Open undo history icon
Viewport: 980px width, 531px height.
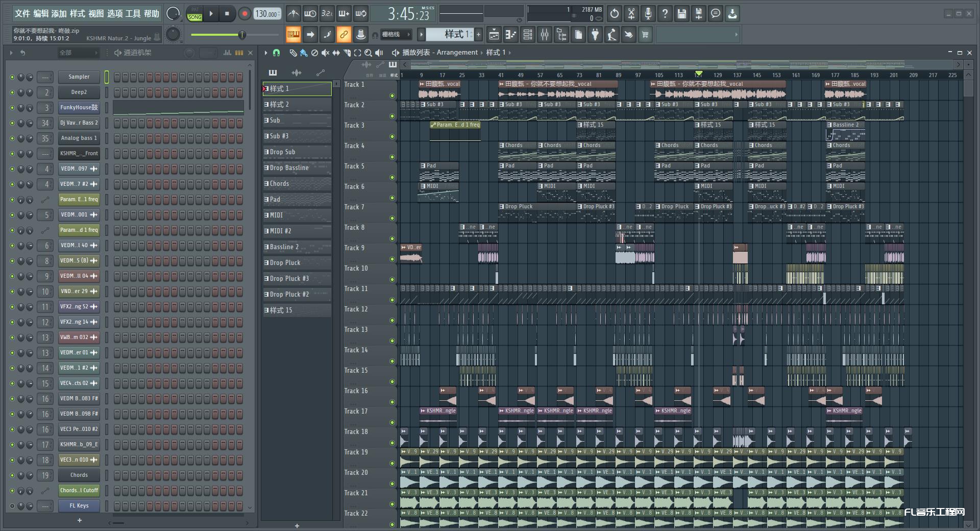pyautogui.click(x=615, y=14)
